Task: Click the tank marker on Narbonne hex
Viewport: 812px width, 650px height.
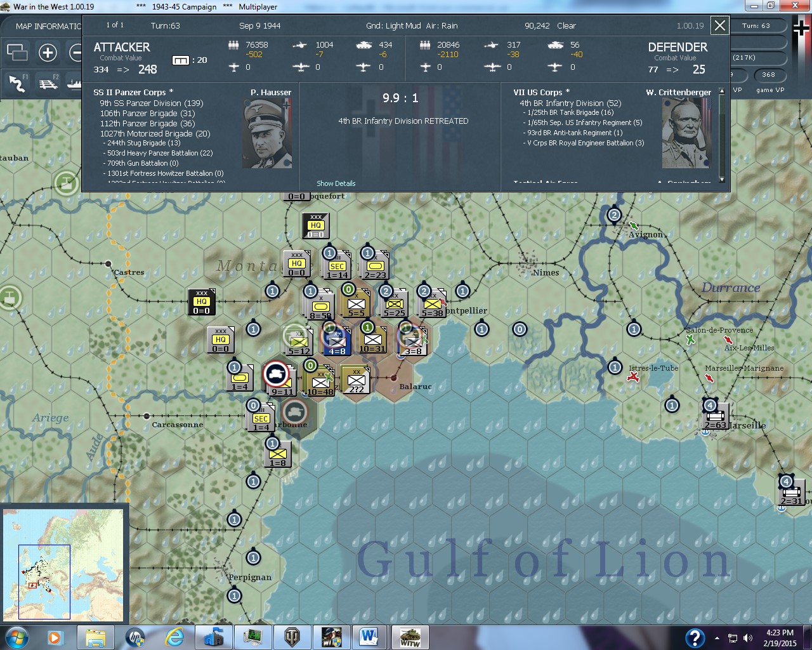Action: [x=294, y=413]
